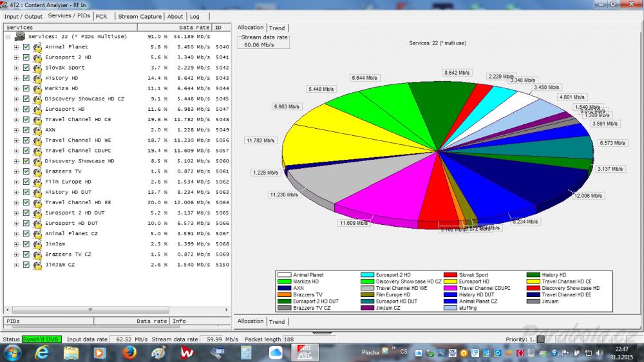Uncheck the JimJam checkbox
644x362 pixels.
(26, 244)
